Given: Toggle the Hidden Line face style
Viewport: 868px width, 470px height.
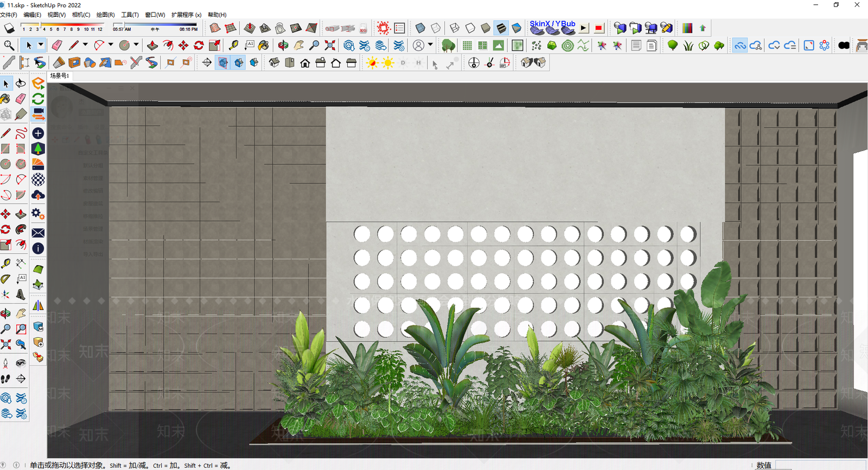Looking at the screenshot, I should (x=470, y=28).
